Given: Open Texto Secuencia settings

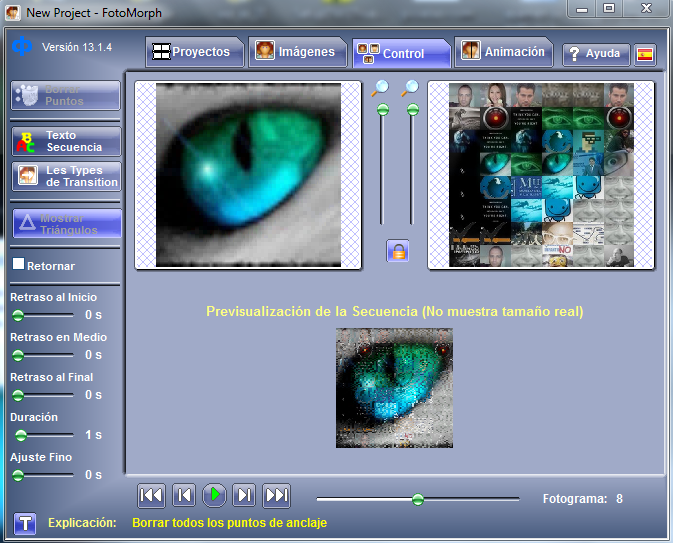Looking at the screenshot, I should click(66, 142).
